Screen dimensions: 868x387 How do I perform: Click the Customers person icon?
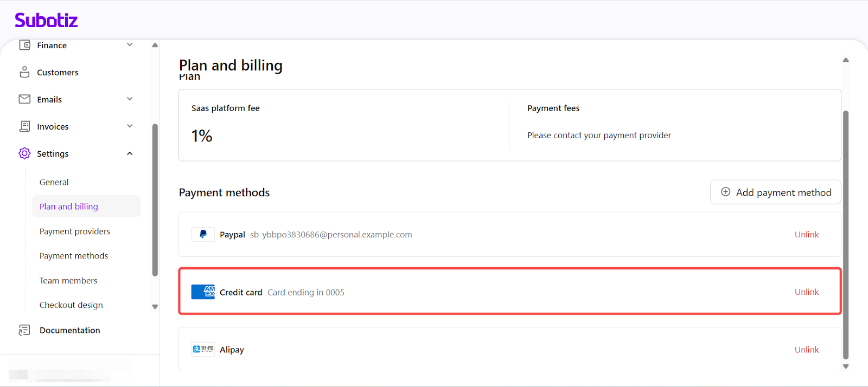click(24, 72)
